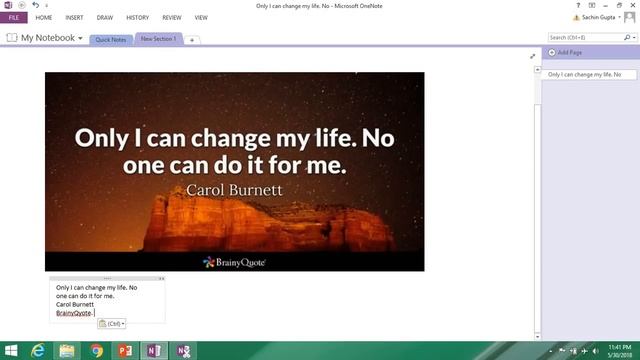The height and width of the screenshot is (360, 640).
Task: Toggle Full Page View button in title bar
Action: (592, 5)
